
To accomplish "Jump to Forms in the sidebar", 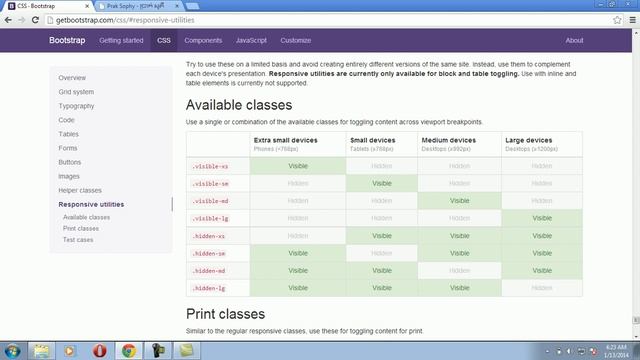I will point(68,148).
